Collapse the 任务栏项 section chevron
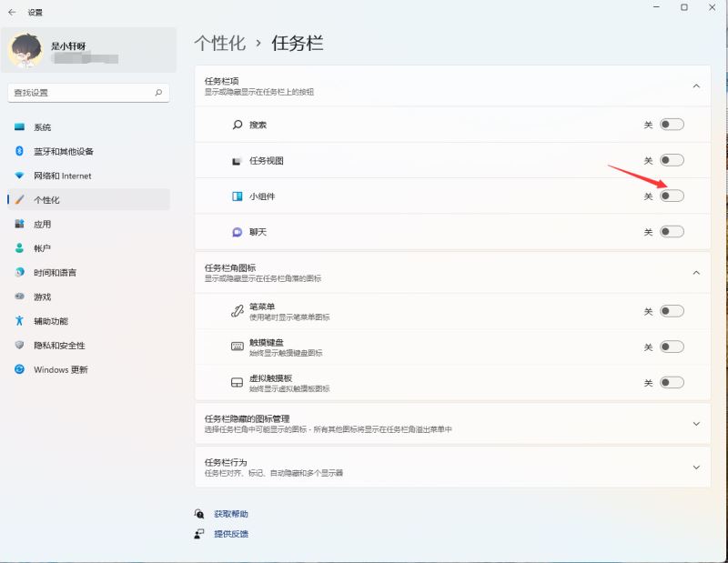The width and height of the screenshot is (728, 563). click(x=696, y=85)
